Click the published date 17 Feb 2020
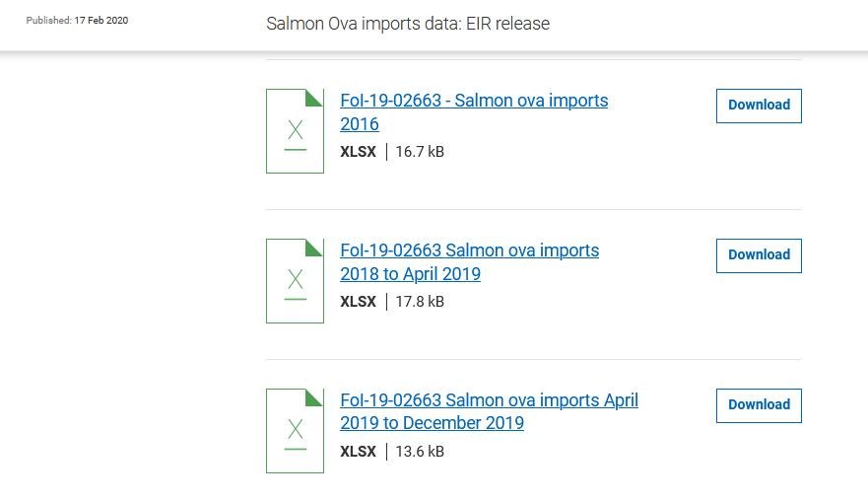Image resolution: width=868 pixels, height=501 pixels. coord(101,21)
